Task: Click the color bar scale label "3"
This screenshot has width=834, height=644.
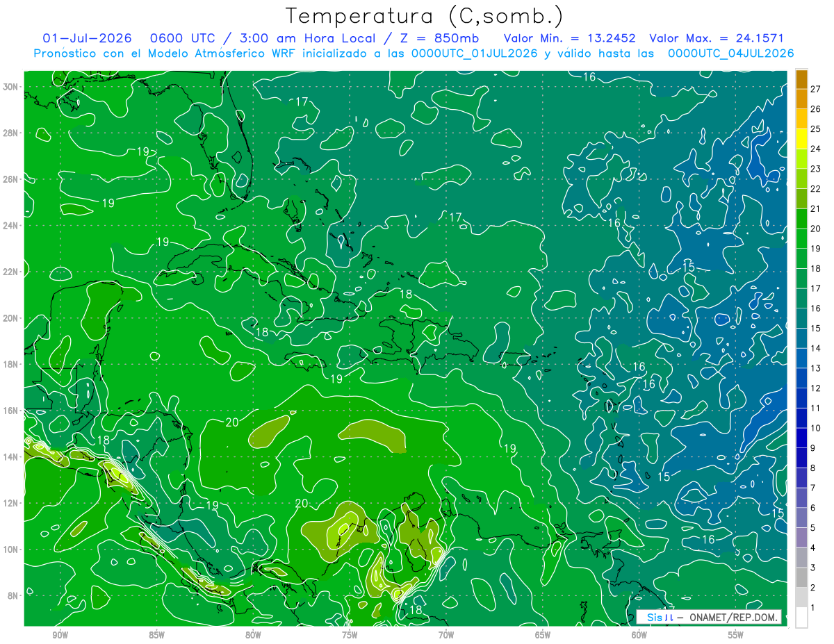Action: [x=813, y=568]
